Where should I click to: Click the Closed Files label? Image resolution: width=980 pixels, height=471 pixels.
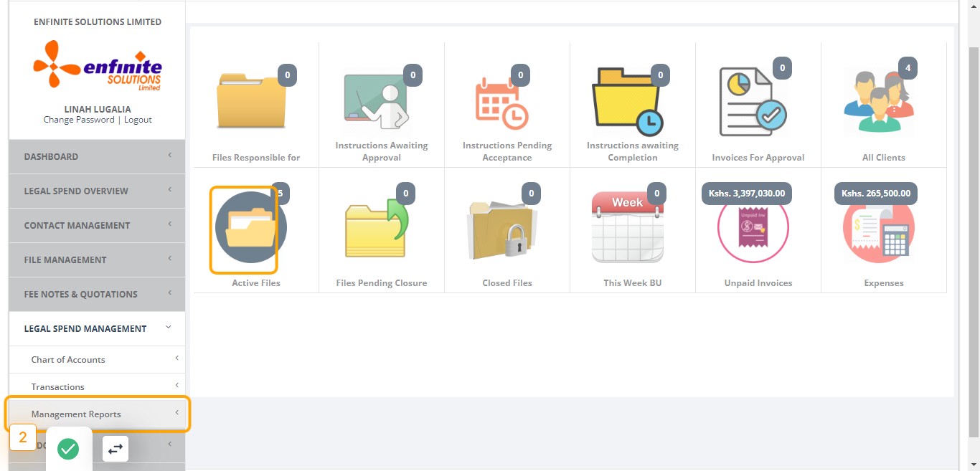507,283
